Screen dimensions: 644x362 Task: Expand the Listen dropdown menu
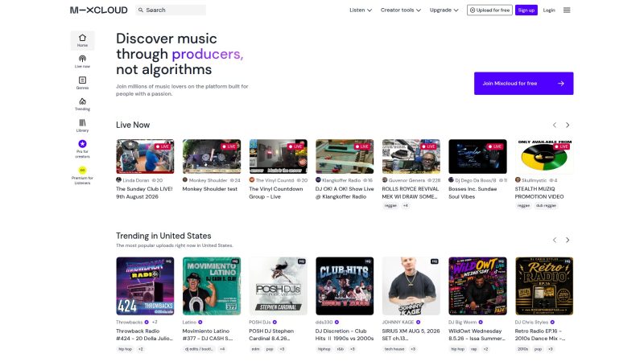point(361,10)
